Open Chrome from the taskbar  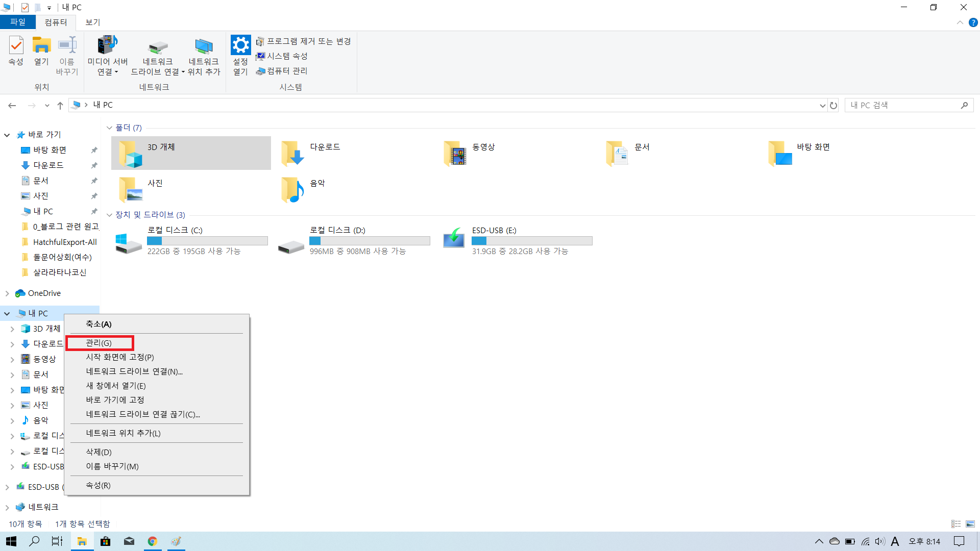point(152,541)
